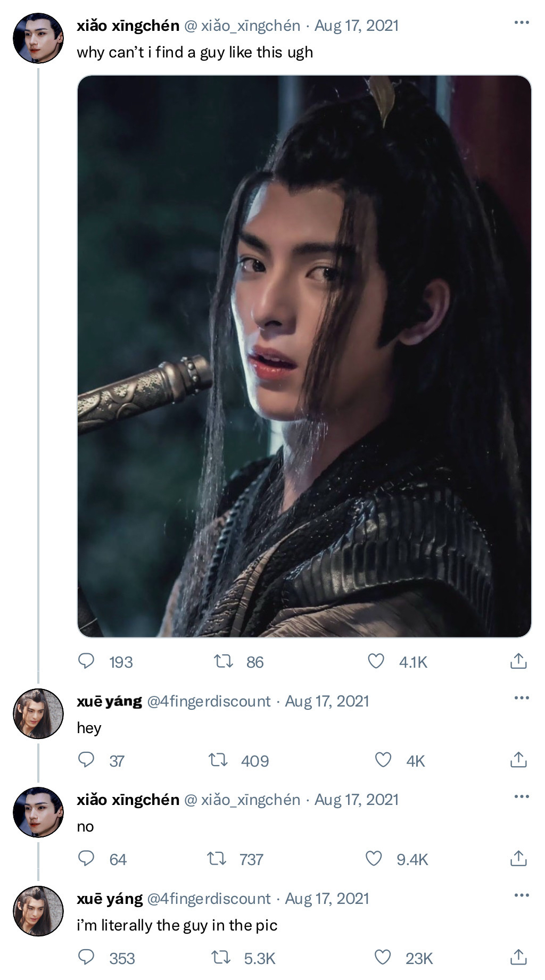This screenshot has width=545, height=980.
Task: Like the "no" tweet
Action: [x=374, y=859]
